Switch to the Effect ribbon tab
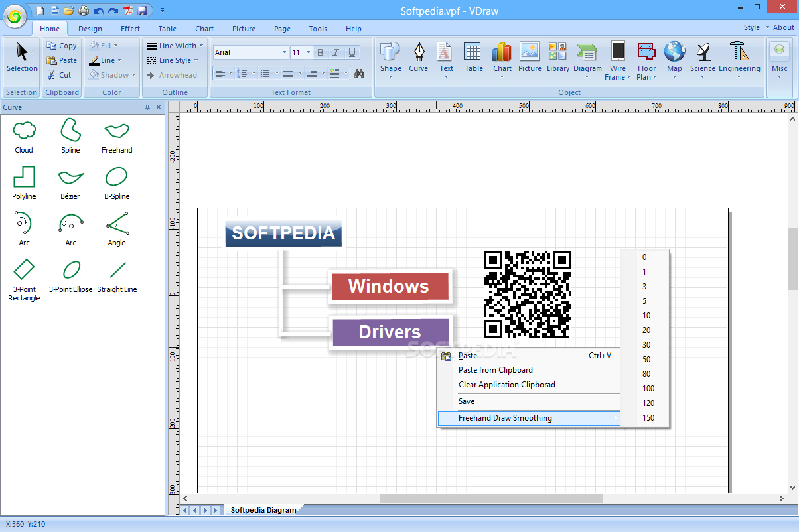799x532 pixels. (131, 29)
